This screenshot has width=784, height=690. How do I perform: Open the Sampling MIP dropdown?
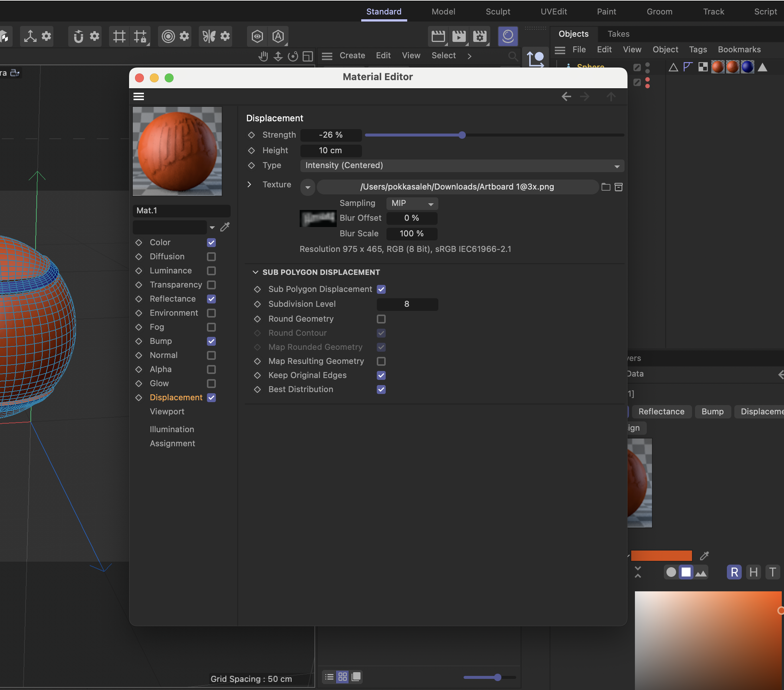(x=412, y=203)
